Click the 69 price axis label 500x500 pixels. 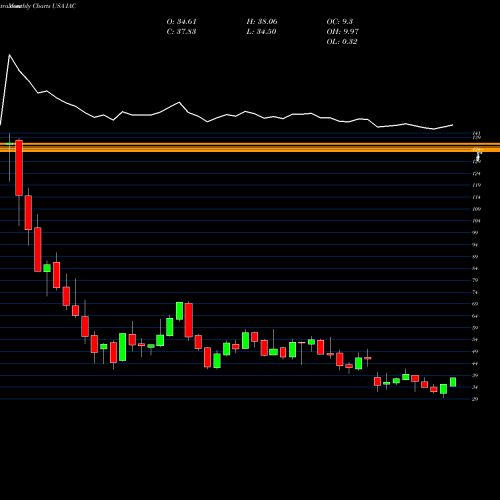[x=475, y=304]
